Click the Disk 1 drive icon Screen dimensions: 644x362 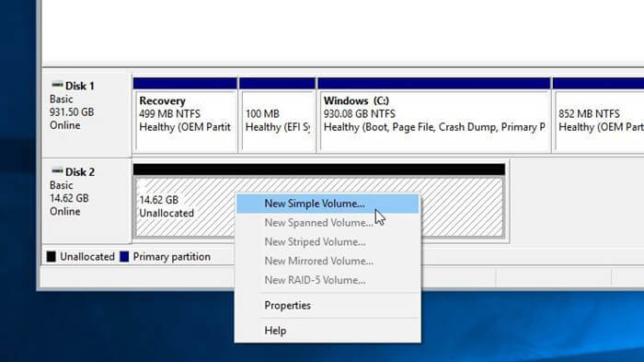point(57,85)
